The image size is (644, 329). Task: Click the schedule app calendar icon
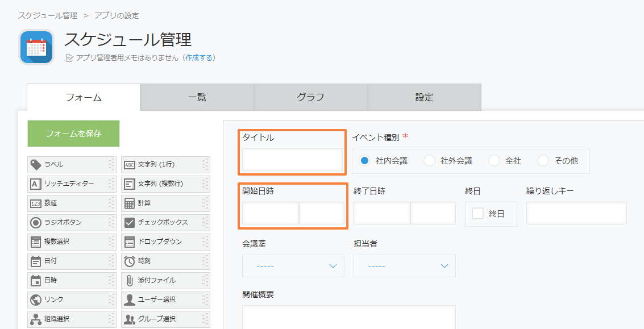click(x=36, y=47)
